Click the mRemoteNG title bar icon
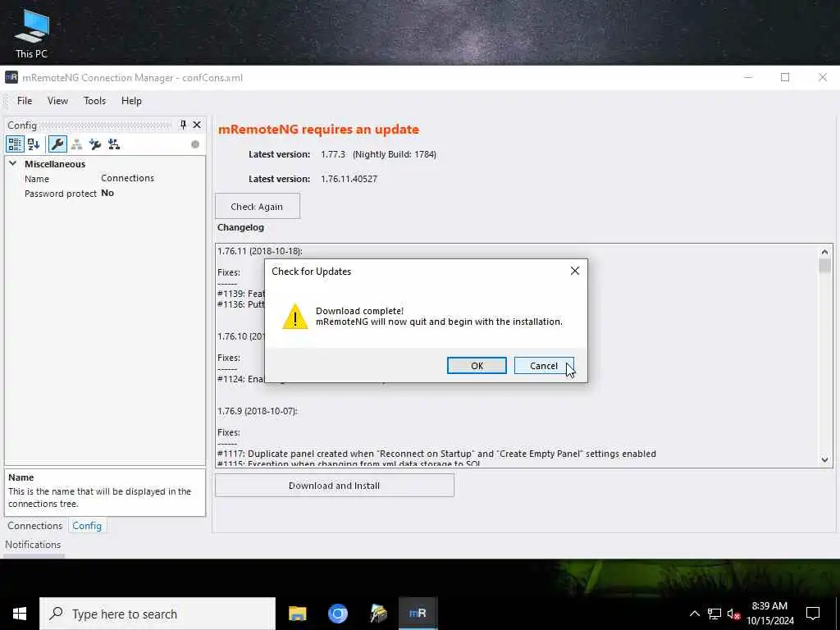 click(x=11, y=77)
